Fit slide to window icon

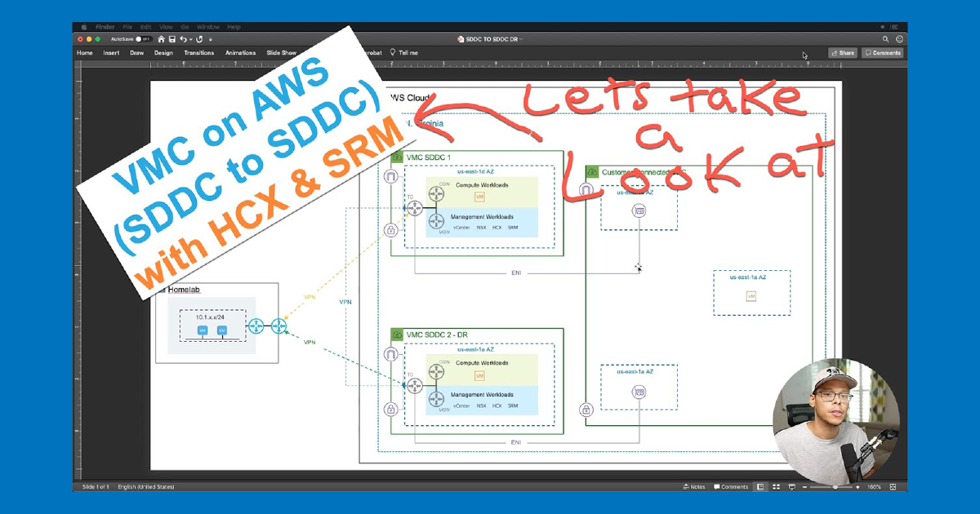(894, 487)
